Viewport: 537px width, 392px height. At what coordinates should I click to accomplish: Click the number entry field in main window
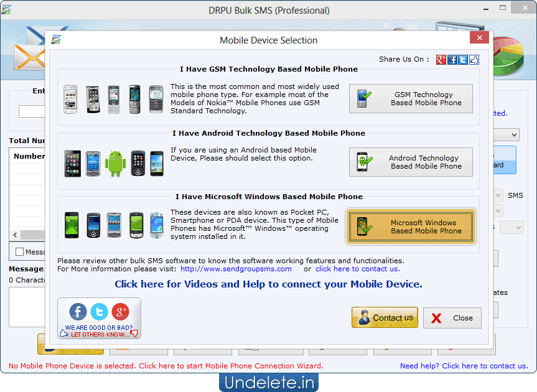[32, 111]
